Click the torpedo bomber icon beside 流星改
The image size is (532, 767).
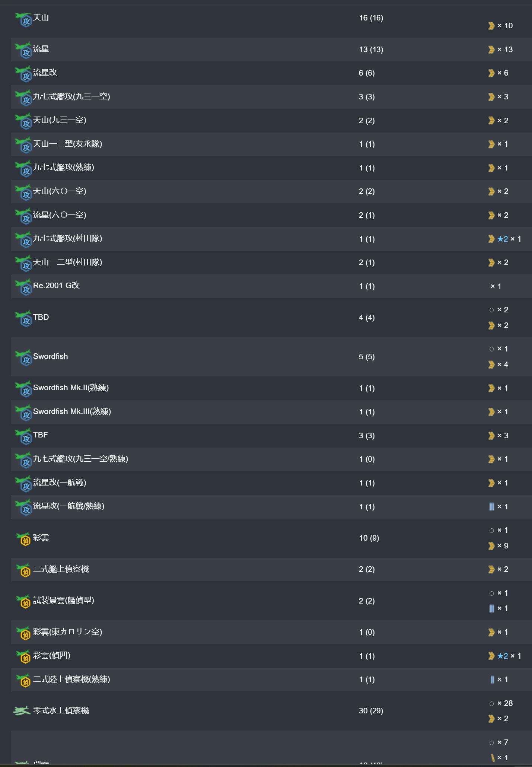pyautogui.click(x=23, y=74)
